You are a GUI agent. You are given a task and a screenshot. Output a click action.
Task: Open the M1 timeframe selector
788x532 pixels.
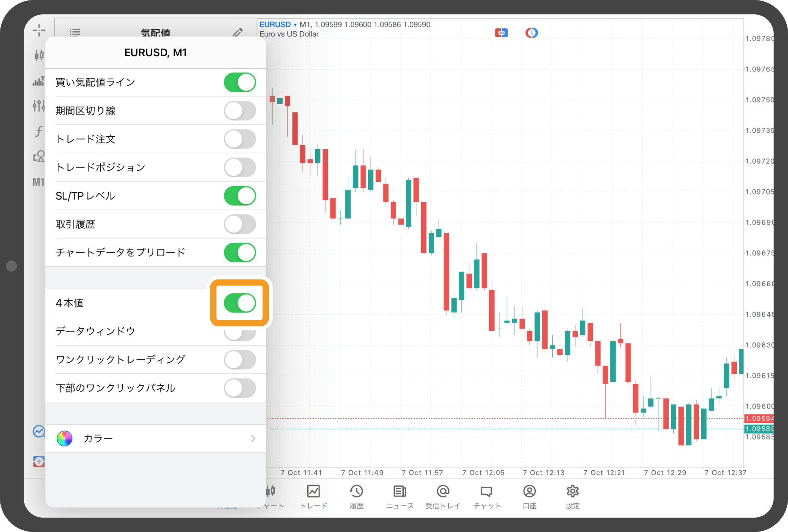click(39, 182)
